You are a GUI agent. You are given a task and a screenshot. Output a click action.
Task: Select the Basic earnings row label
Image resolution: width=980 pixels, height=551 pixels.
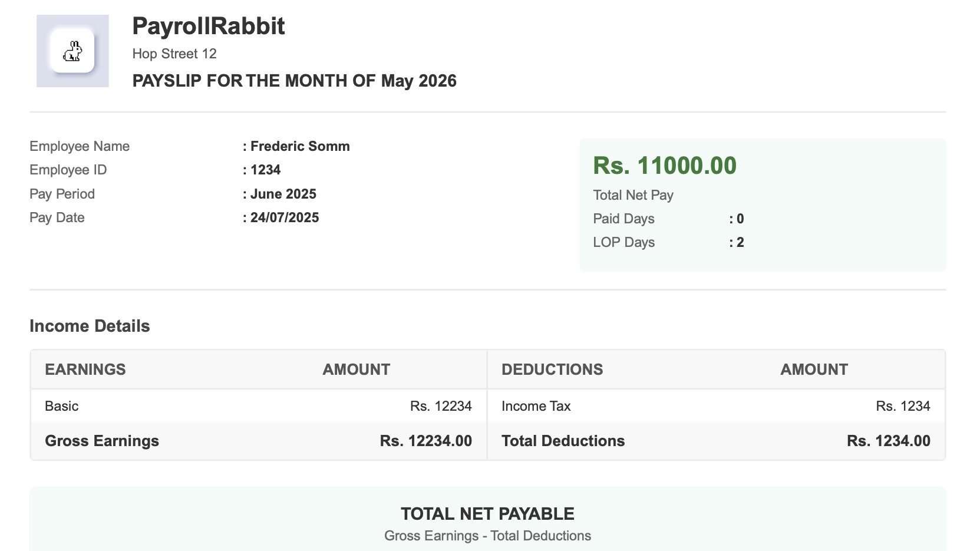coord(62,406)
